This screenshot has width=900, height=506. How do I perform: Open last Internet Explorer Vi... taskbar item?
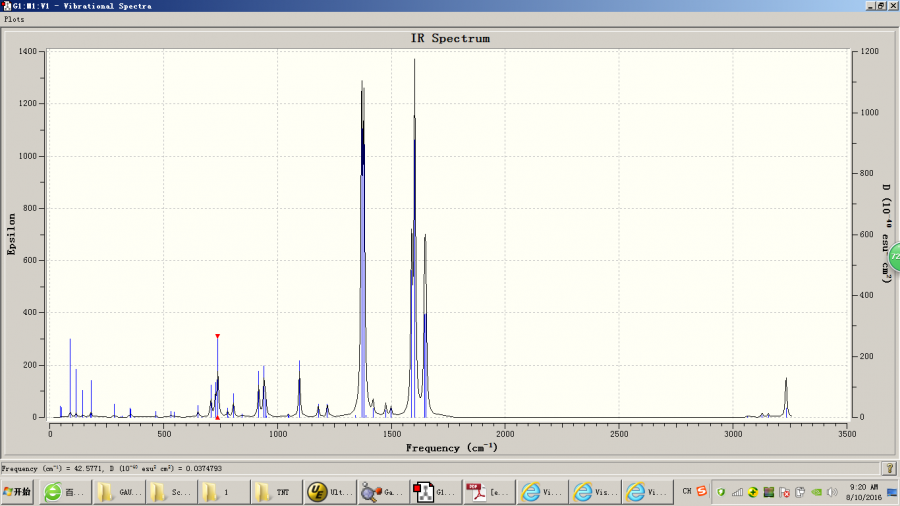click(647, 492)
